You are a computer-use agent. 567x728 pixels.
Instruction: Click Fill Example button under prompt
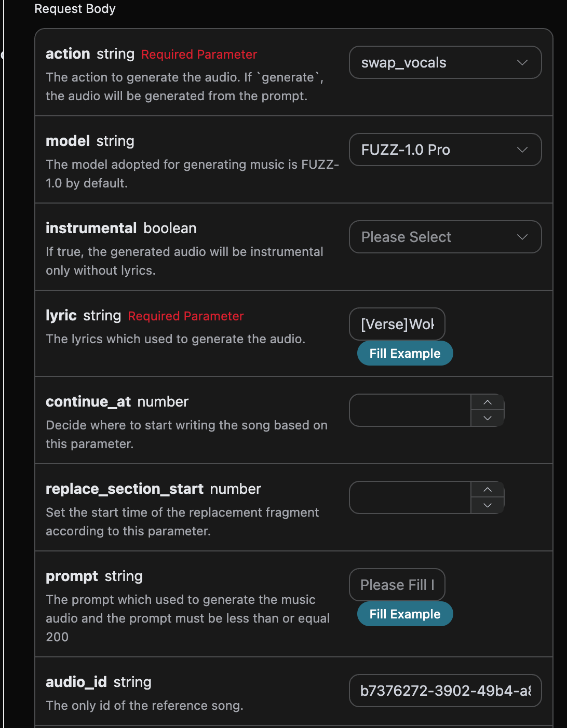405,614
